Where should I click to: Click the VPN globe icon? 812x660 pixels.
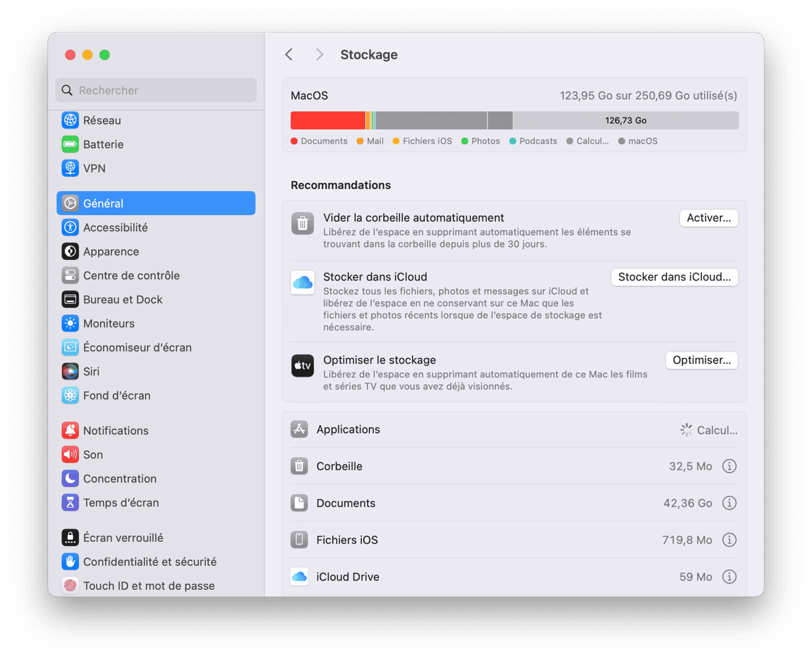pyautogui.click(x=70, y=168)
